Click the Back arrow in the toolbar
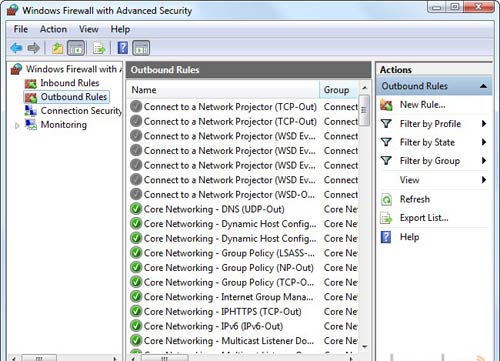 [x=16, y=48]
